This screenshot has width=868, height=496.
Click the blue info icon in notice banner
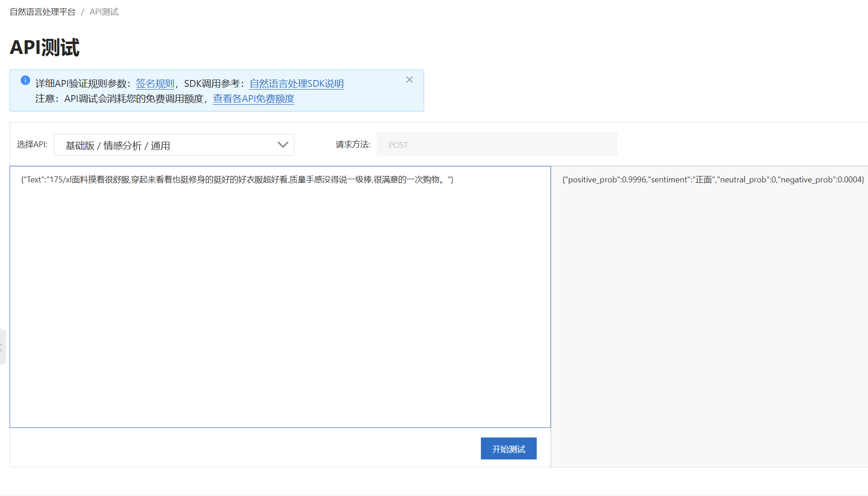point(25,80)
